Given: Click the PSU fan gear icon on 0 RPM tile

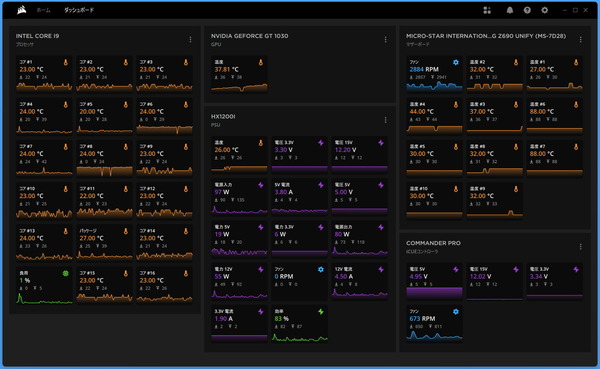Looking at the screenshot, I should [x=321, y=269].
